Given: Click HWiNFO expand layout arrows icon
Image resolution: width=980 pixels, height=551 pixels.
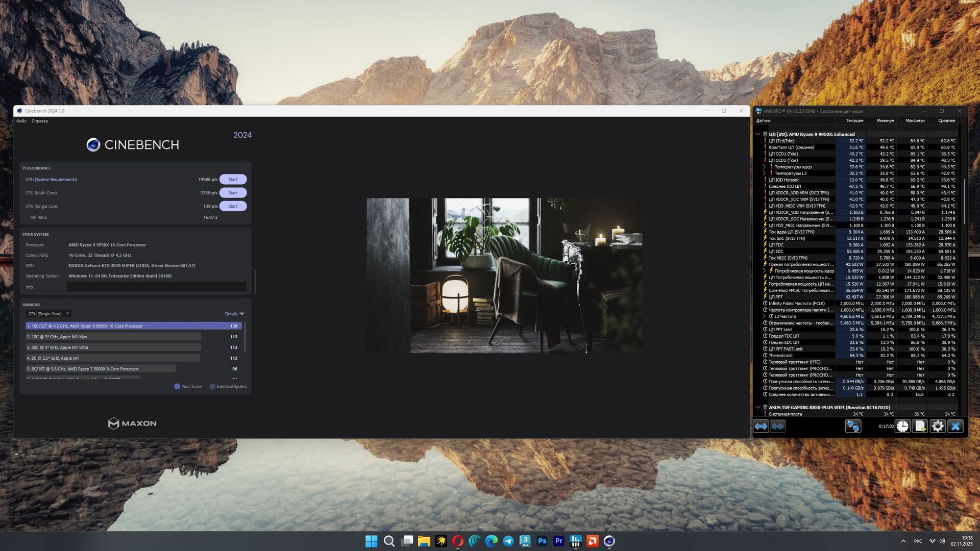Looking at the screenshot, I should click(761, 426).
